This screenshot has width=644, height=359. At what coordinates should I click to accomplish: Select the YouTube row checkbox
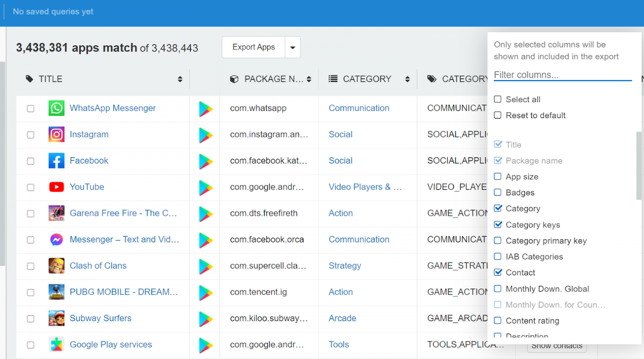point(30,188)
